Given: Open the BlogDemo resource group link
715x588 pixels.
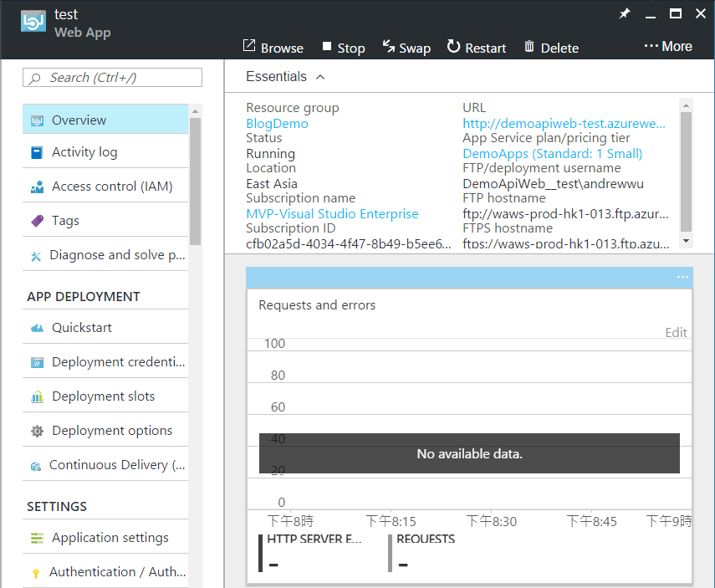Looking at the screenshot, I should point(277,124).
